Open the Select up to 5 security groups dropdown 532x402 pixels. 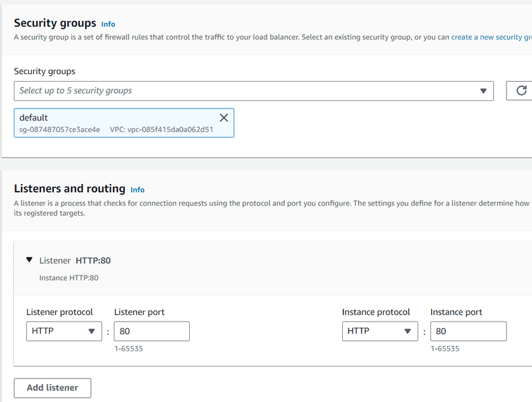(x=254, y=91)
